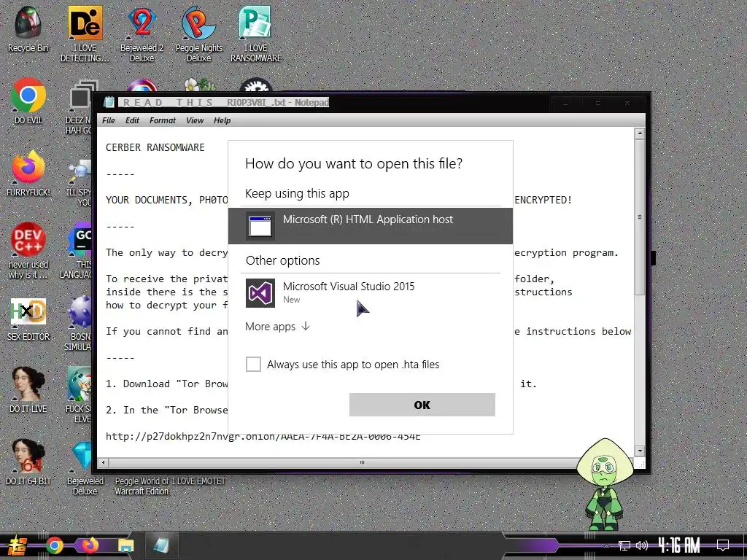747x560 pixels.
Task: Click the 'Keep using this app' heading
Action: coord(298,193)
